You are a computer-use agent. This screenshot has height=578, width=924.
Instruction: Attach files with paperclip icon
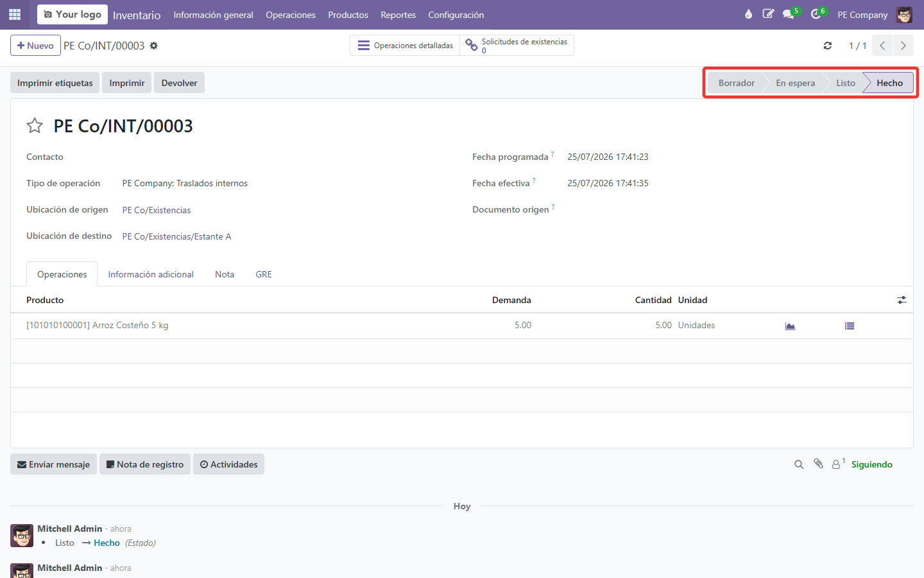818,464
